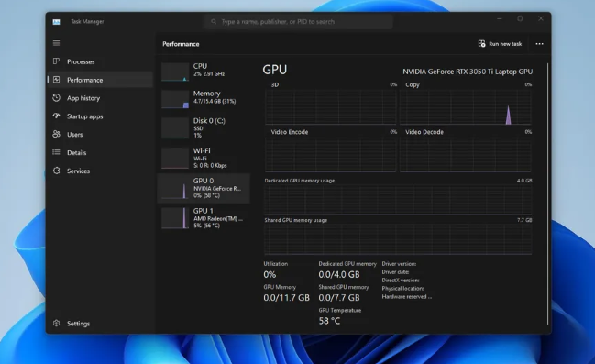Screen dimensions: 595x364
Task: Click the Shared GPU memory usage graph
Action: [x=398, y=239]
